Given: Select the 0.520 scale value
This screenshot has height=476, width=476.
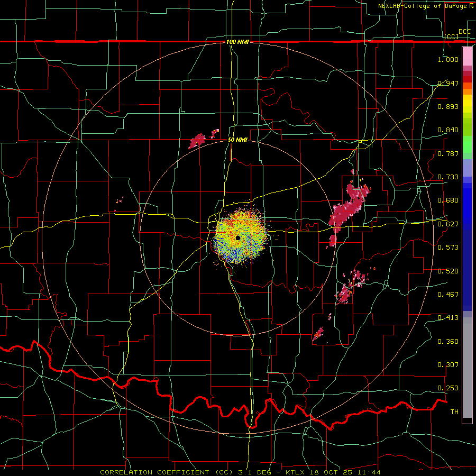Looking at the screenshot, I should (x=448, y=271).
